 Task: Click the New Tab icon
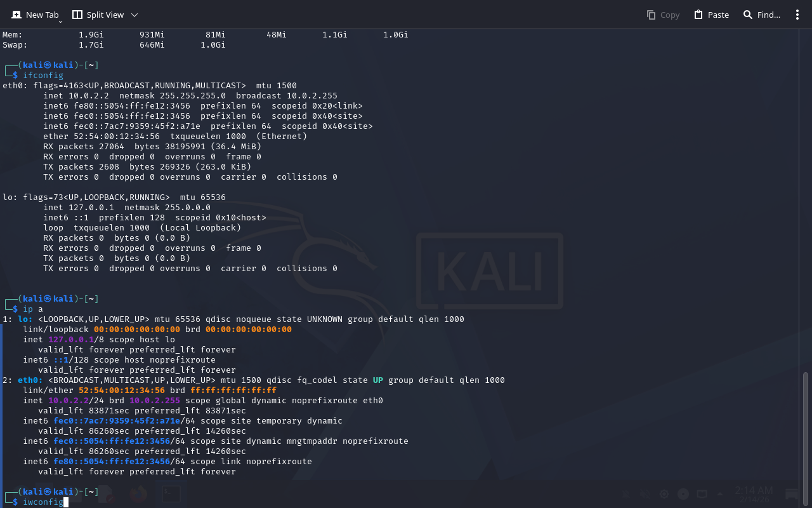click(16, 15)
